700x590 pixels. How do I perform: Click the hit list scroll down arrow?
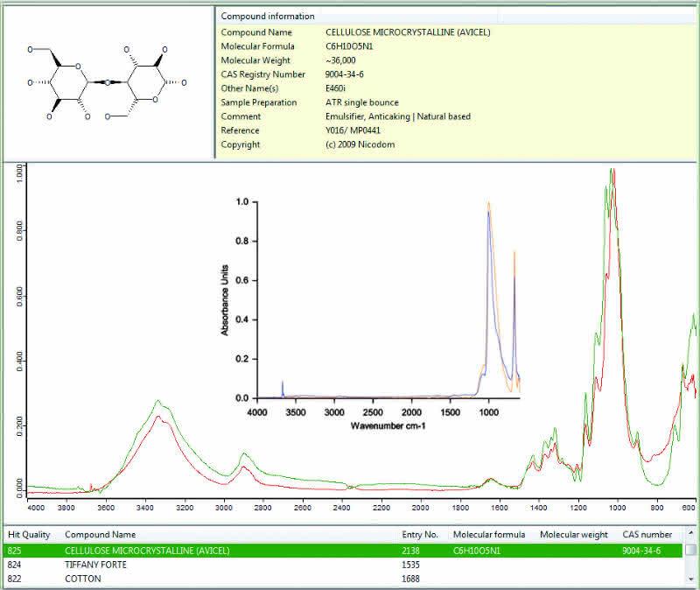[x=690, y=580]
